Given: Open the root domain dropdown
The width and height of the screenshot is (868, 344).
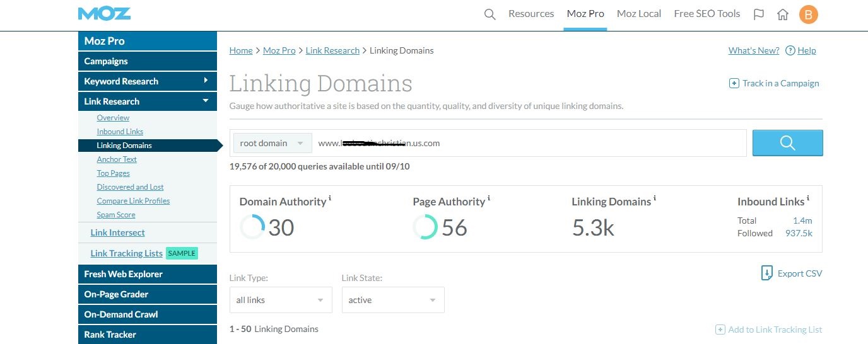Looking at the screenshot, I should pos(273,143).
